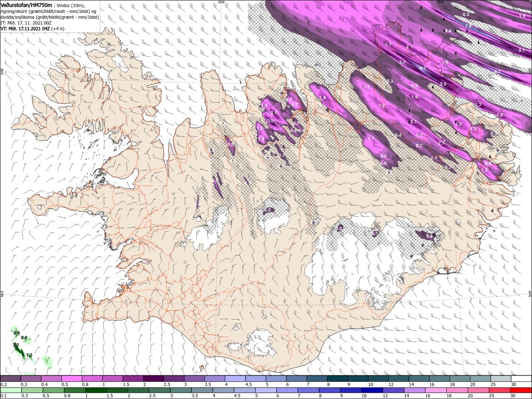Click the 2.9 snowfall value on the map
The height and width of the screenshot is (399, 532).
coord(443,84)
